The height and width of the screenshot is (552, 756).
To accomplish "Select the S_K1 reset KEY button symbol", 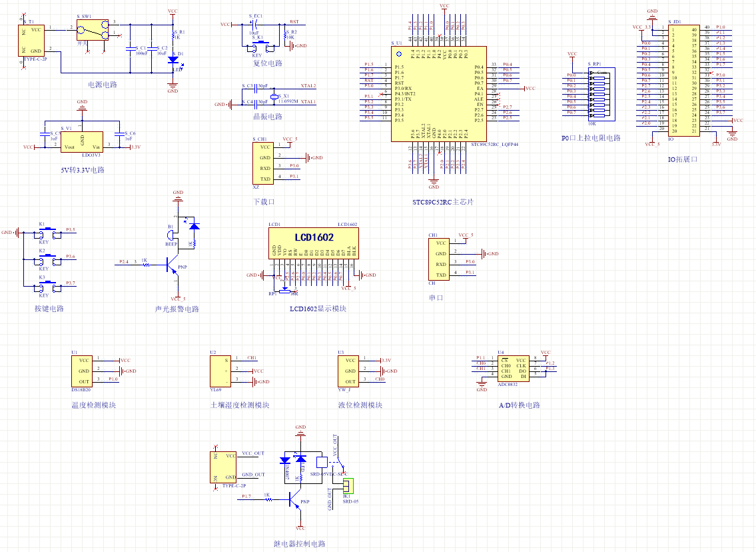I will [261, 47].
